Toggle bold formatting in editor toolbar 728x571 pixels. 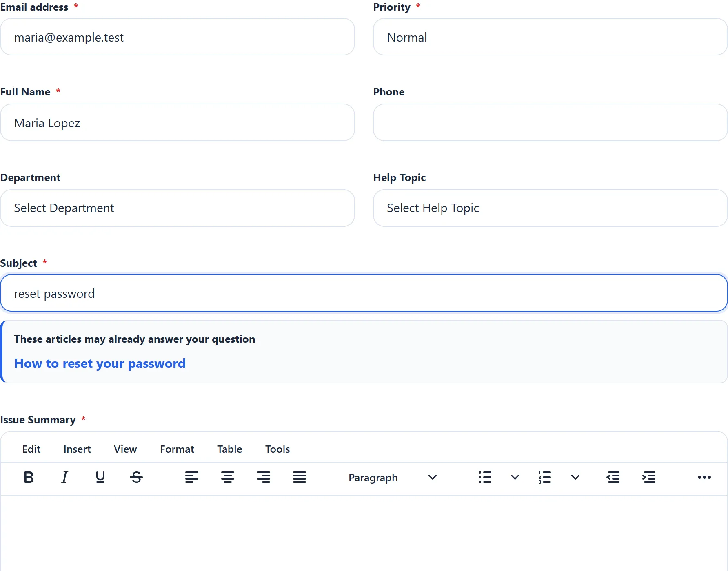click(29, 477)
